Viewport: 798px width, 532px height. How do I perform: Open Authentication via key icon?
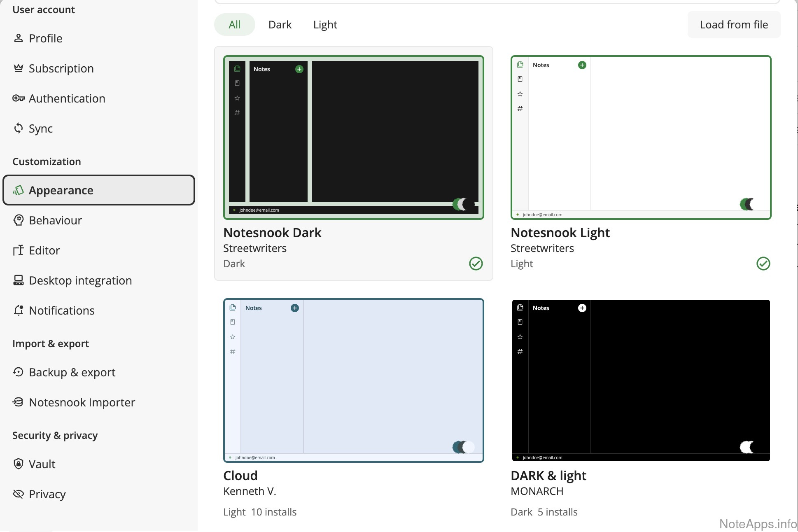coord(18,98)
